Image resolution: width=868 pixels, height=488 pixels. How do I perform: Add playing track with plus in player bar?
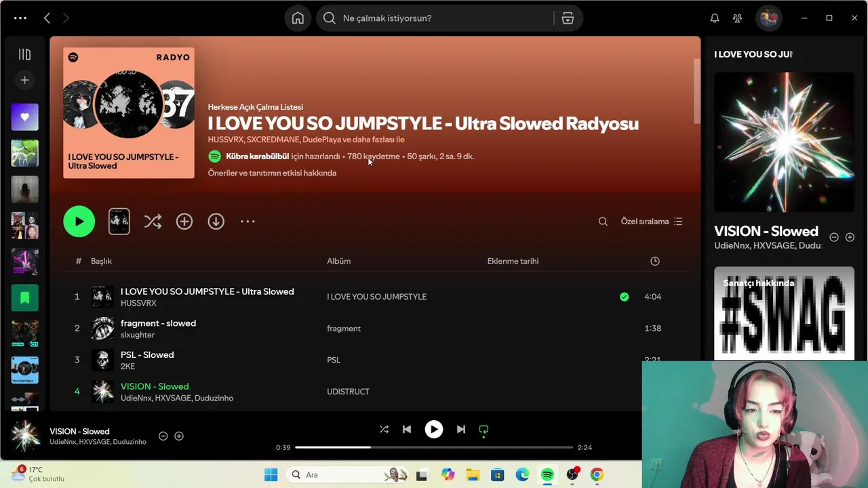click(179, 436)
